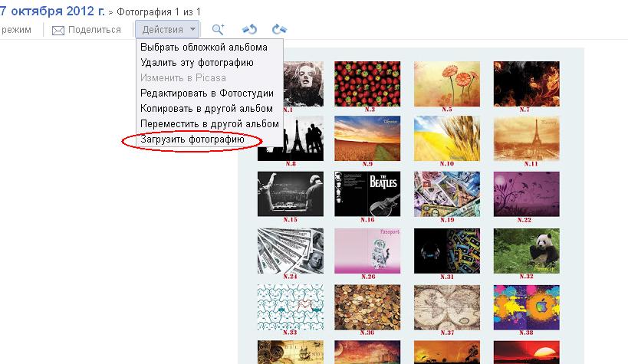The image size is (628, 364).
Task: Select colorful Apple splash thumbnail N.38
Action: coord(526,307)
